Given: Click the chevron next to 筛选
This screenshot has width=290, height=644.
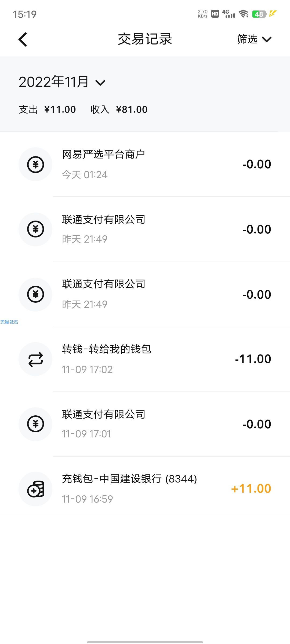Looking at the screenshot, I should (x=267, y=39).
